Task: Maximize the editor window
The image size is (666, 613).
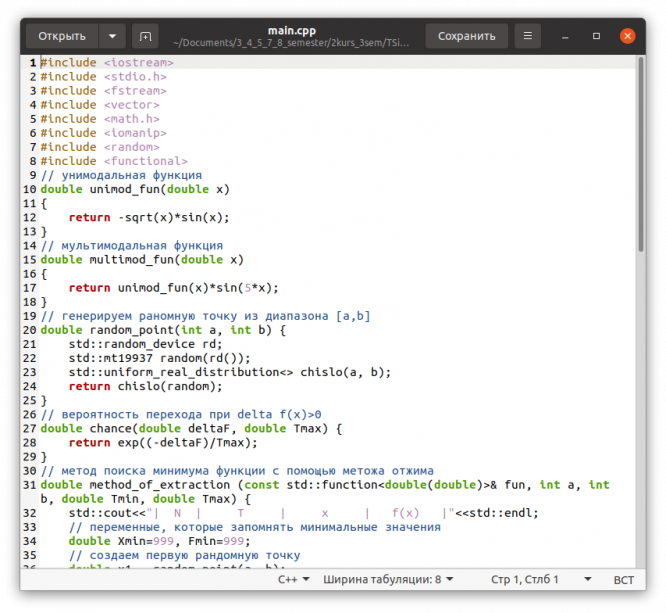Action: pos(597,36)
